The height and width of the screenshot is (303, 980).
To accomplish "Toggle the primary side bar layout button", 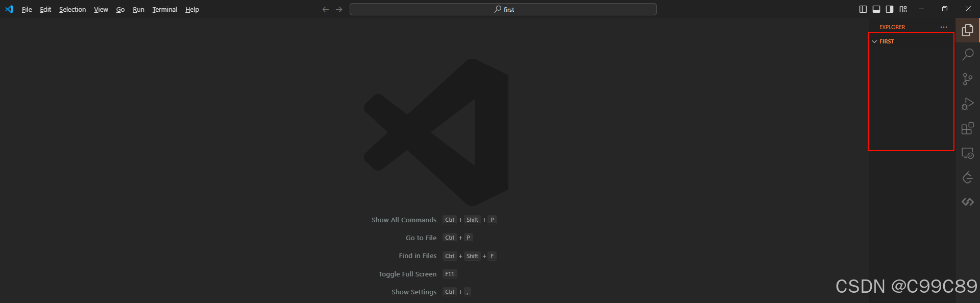I will coord(863,9).
